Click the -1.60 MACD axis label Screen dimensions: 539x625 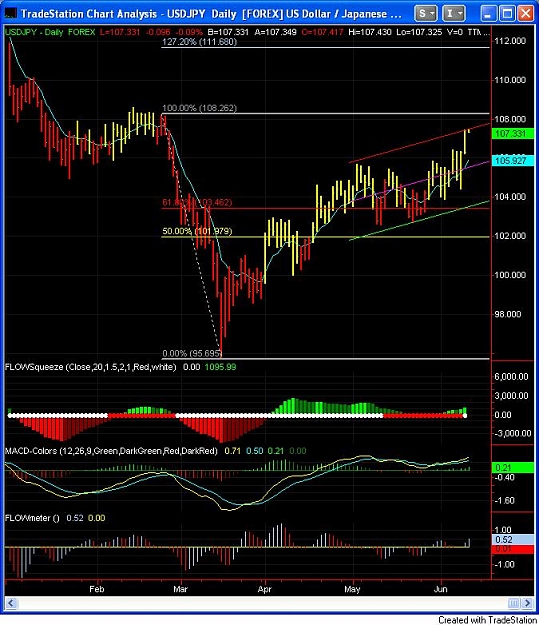pos(504,501)
